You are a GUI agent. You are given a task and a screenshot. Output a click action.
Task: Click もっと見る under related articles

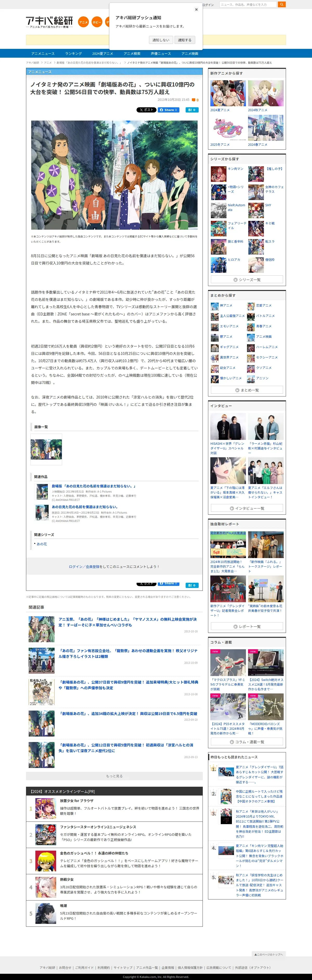coord(114,776)
